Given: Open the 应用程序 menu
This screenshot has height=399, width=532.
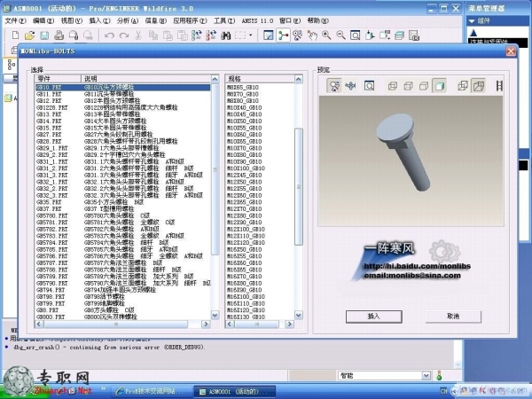Looking at the screenshot, I should point(185,20).
